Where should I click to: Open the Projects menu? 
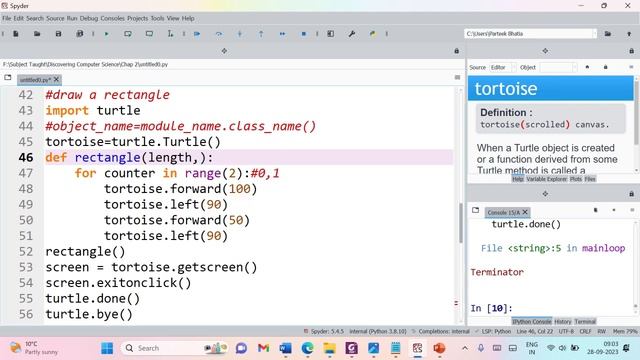(x=138, y=18)
